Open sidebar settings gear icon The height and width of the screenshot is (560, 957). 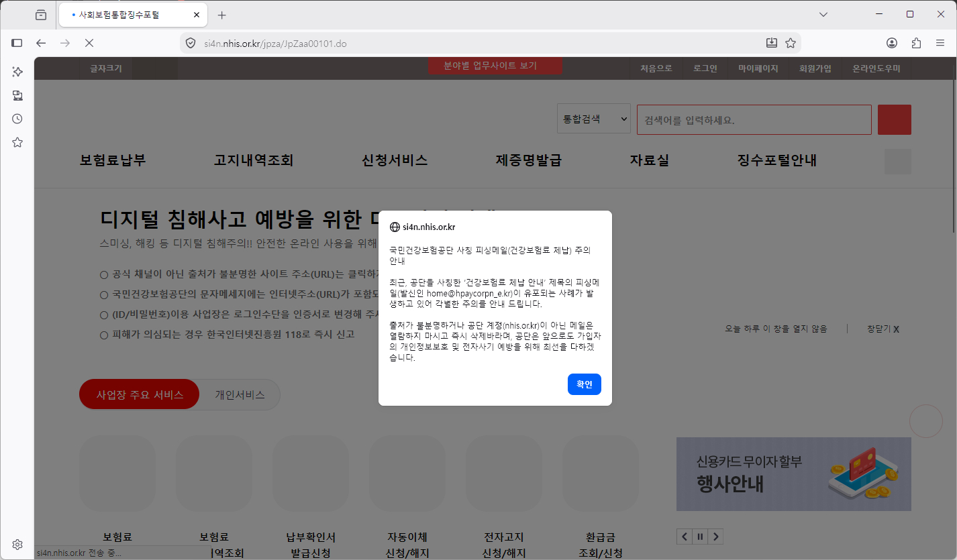point(17,545)
